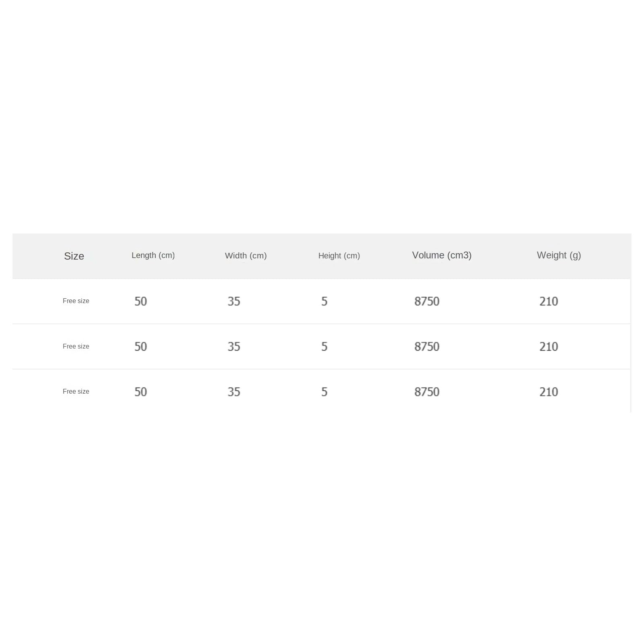Screen dimensions: 644x644
Task: Click the Size column header
Action: (x=74, y=256)
